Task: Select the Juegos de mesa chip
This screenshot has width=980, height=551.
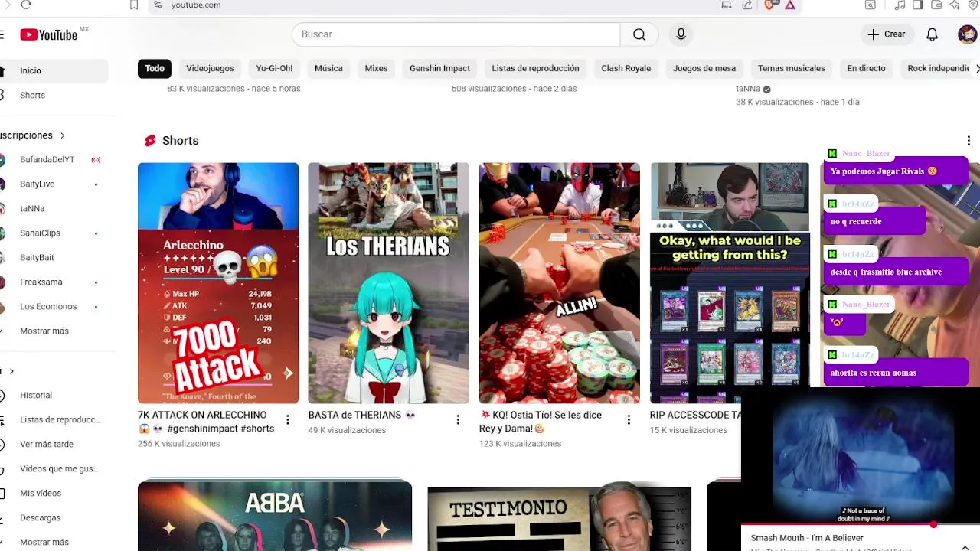Action: click(x=704, y=68)
